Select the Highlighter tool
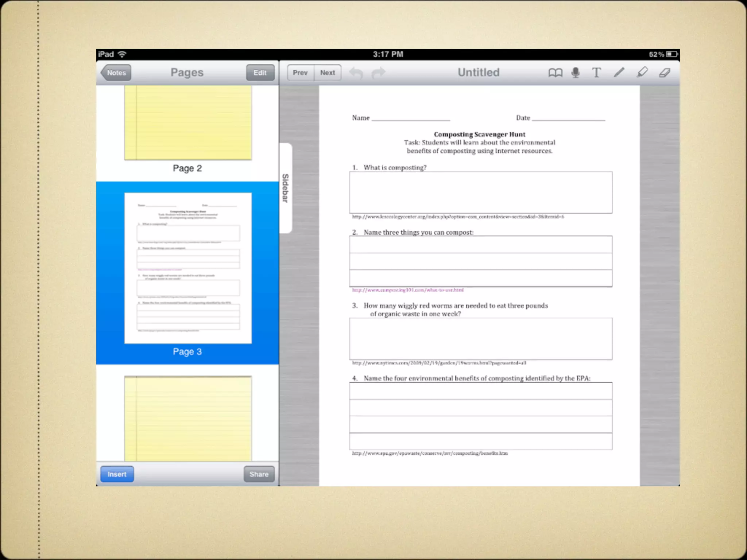The width and height of the screenshot is (747, 560). (x=642, y=73)
